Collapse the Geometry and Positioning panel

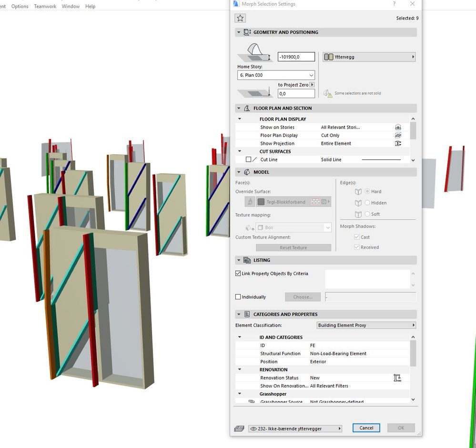pyautogui.click(x=239, y=32)
